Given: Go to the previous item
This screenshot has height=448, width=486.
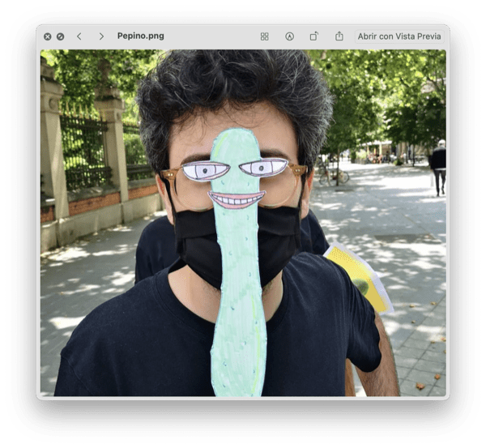Looking at the screenshot, I should tap(79, 36).
